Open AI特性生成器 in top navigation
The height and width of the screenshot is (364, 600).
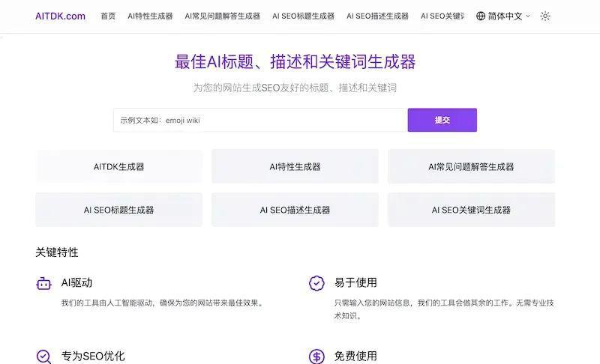pyautogui.click(x=150, y=16)
